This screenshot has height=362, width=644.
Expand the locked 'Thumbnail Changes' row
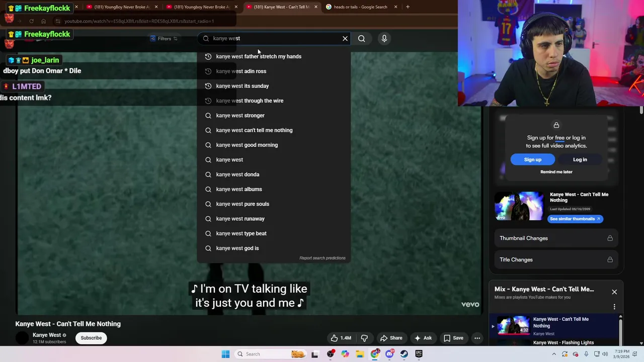tap(556, 238)
